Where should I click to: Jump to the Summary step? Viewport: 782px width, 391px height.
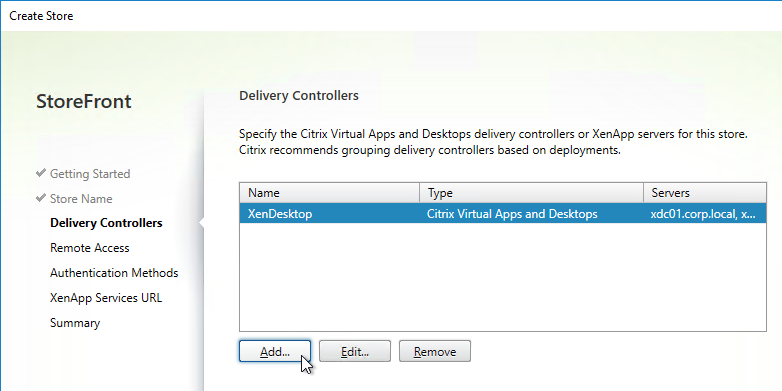click(75, 323)
